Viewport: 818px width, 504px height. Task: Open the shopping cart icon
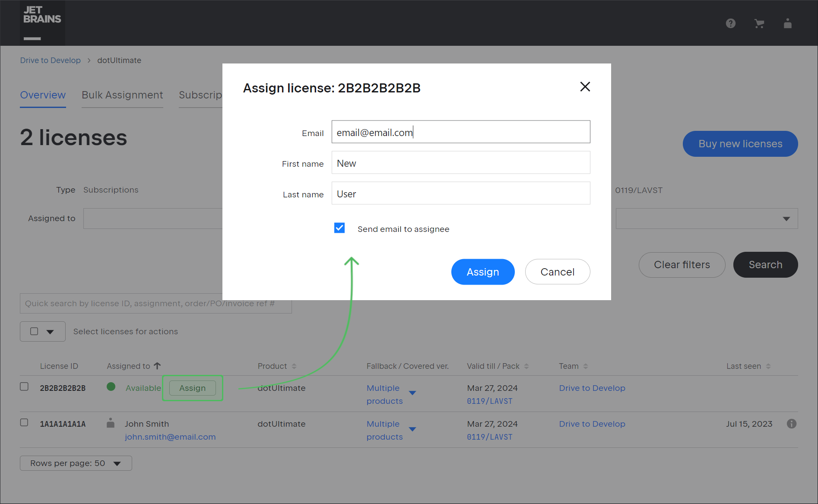(x=759, y=23)
